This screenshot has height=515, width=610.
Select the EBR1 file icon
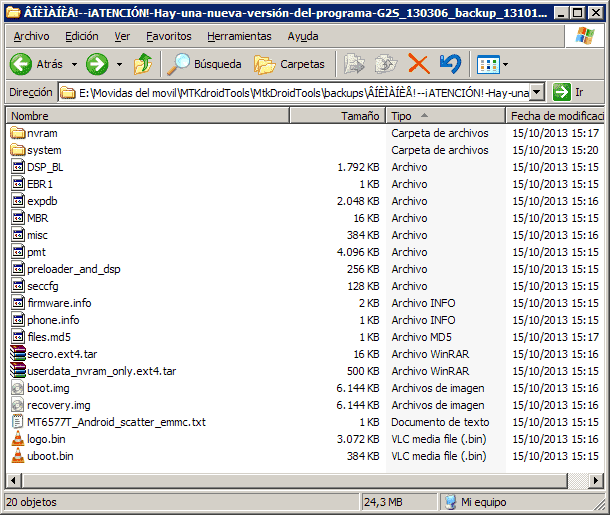pos(18,184)
